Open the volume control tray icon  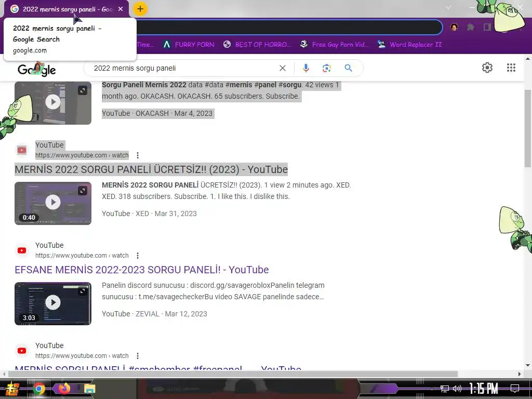click(x=457, y=389)
